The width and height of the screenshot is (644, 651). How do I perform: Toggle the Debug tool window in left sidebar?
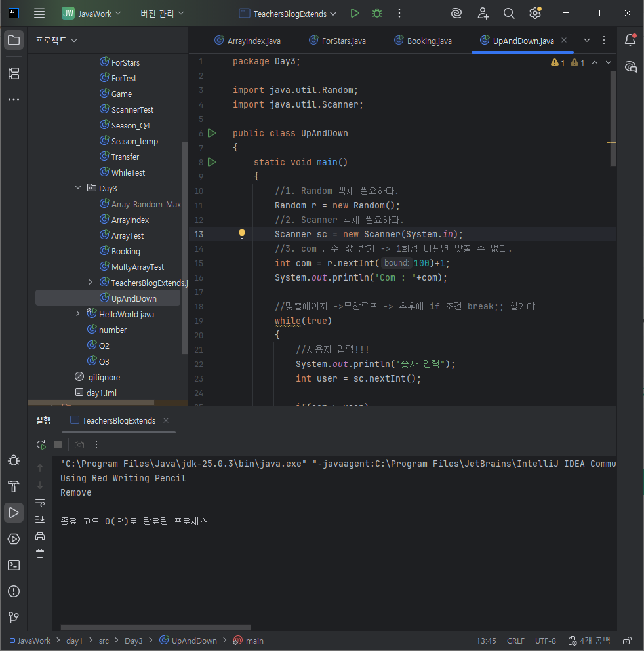click(14, 460)
